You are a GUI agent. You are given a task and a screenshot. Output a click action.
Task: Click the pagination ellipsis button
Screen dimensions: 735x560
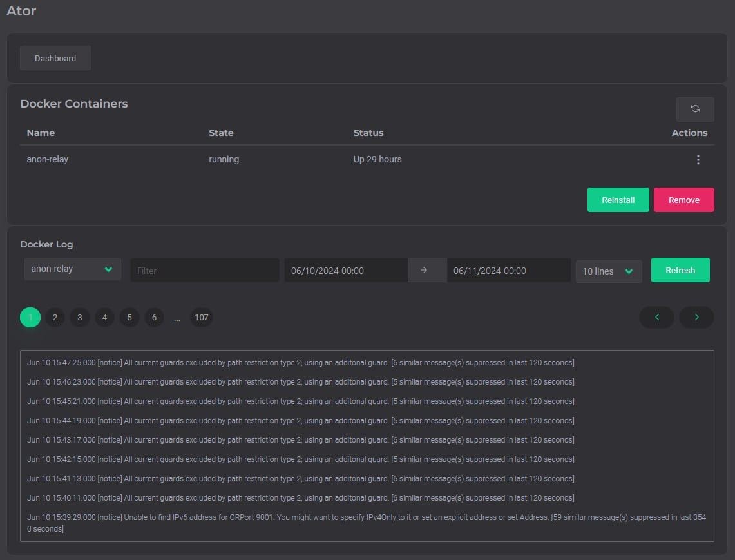click(177, 317)
